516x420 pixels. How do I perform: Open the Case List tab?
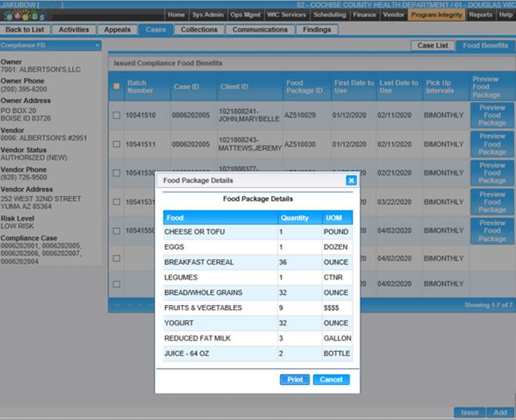click(x=433, y=46)
